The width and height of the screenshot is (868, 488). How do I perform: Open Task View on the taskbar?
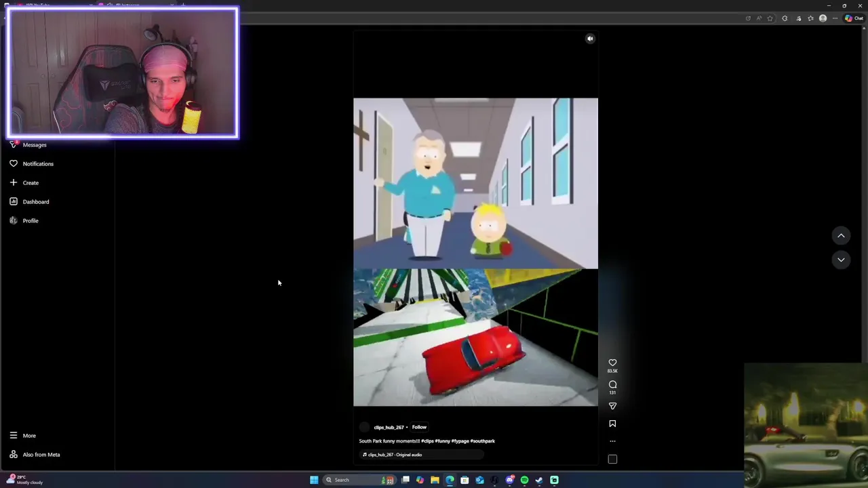[x=406, y=480]
